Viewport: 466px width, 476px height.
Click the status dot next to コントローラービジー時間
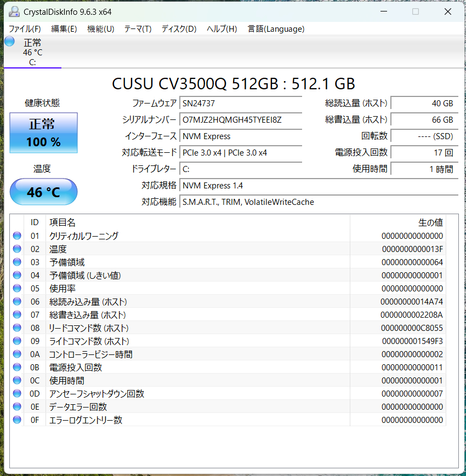pos(16,354)
